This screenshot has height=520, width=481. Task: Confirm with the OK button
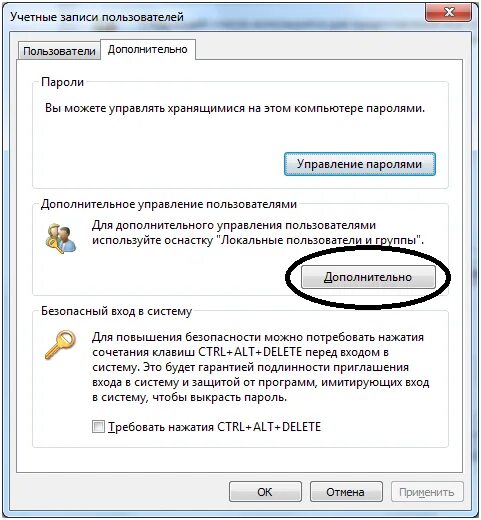(x=265, y=492)
